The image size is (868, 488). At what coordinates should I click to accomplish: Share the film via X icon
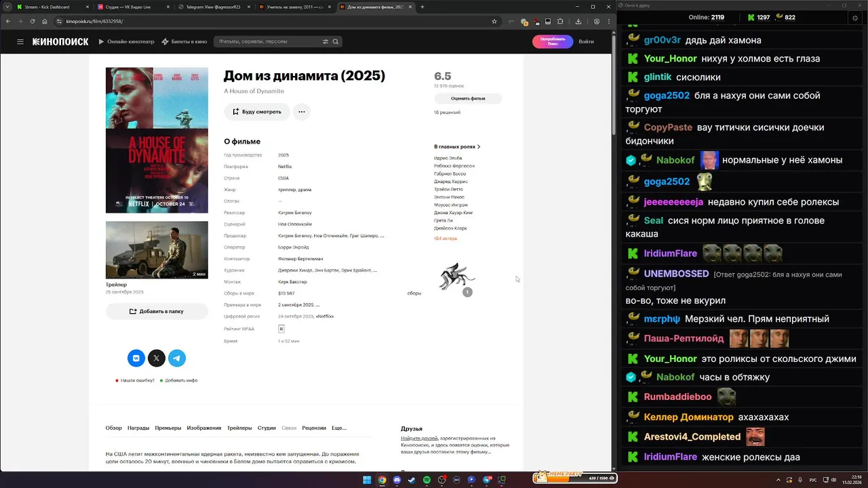pos(157,358)
